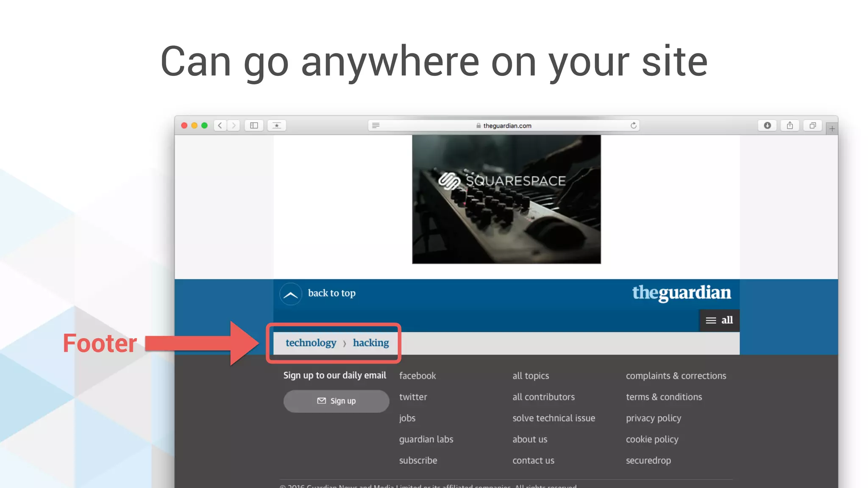Open theguardian logo in the footer

682,293
